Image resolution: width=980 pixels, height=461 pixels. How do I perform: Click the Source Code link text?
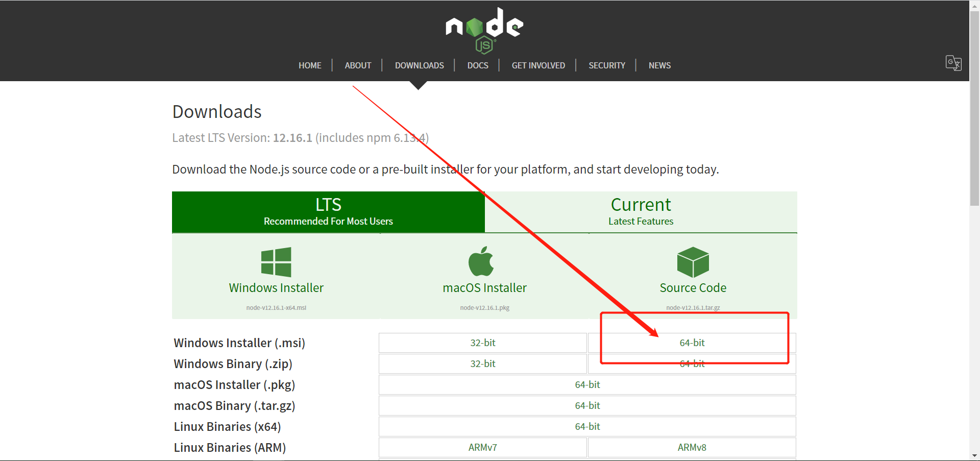click(x=693, y=288)
